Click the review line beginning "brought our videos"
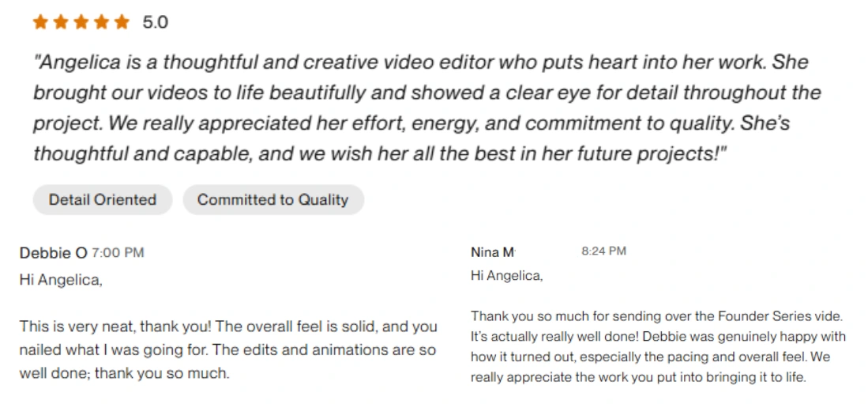Image resolution: width=868 pixels, height=404 pixels. click(426, 93)
